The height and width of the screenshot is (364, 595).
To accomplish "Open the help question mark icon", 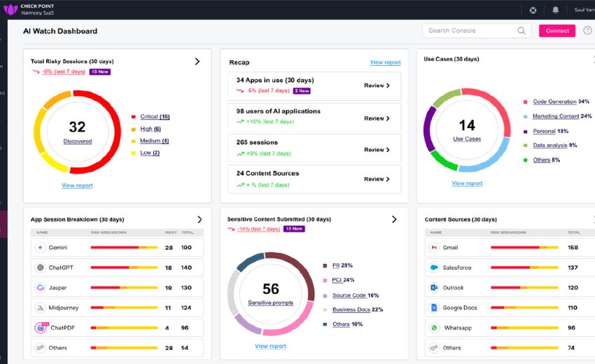I will click(587, 30).
